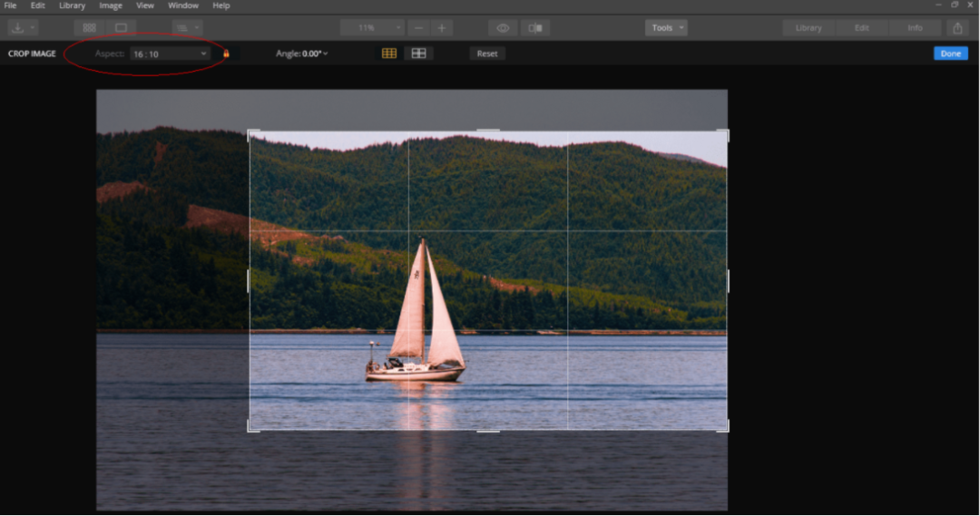Open the Image menu

pyautogui.click(x=111, y=5)
